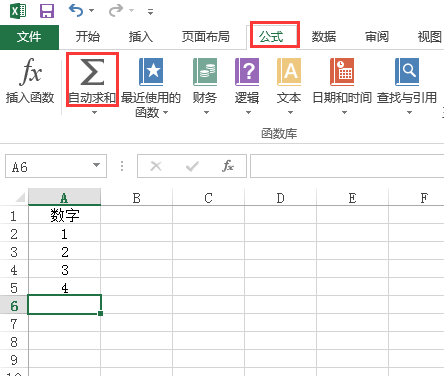The height and width of the screenshot is (376, 444).
Task: Click the formula bar cancel X icon
Action: [x=156, y=166]
